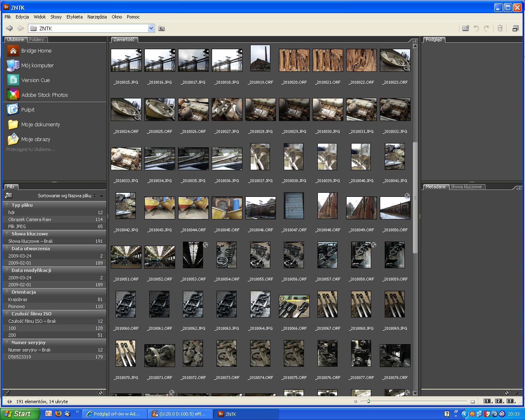
Task: Open the Narzędzia menu
Action: coord(97,17)
